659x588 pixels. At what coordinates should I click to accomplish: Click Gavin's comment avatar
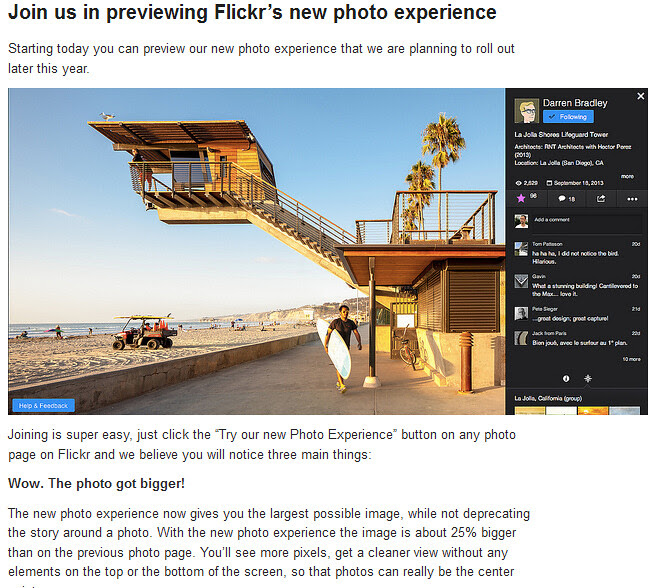[521, 281]
